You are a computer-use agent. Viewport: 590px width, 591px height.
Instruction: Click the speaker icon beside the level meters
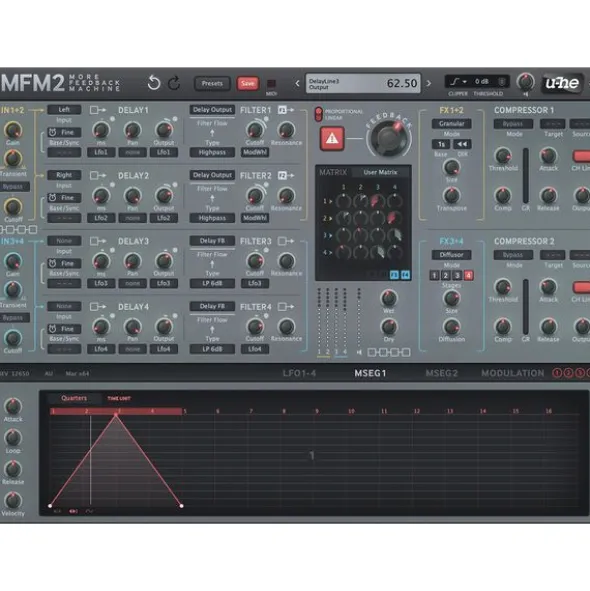pos(359,352)
